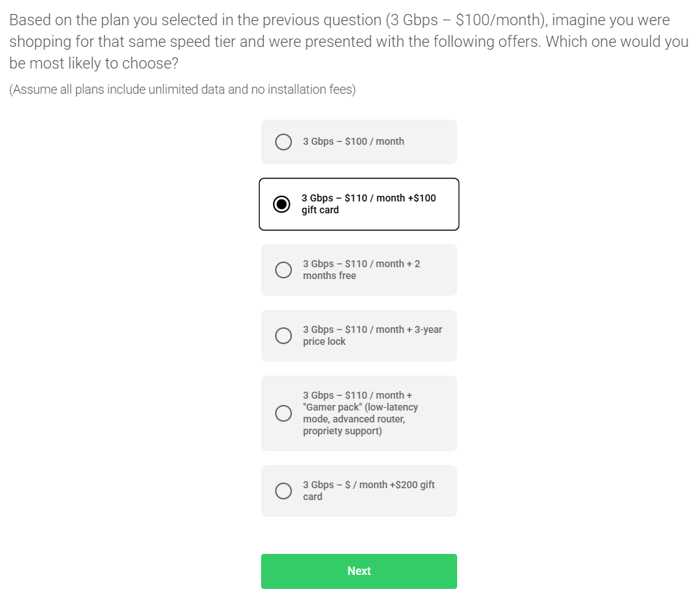The width and height of the screenshot is (700, 598).
Task: Click the '$110 / month + 2 months free' text
Action: 362,269
